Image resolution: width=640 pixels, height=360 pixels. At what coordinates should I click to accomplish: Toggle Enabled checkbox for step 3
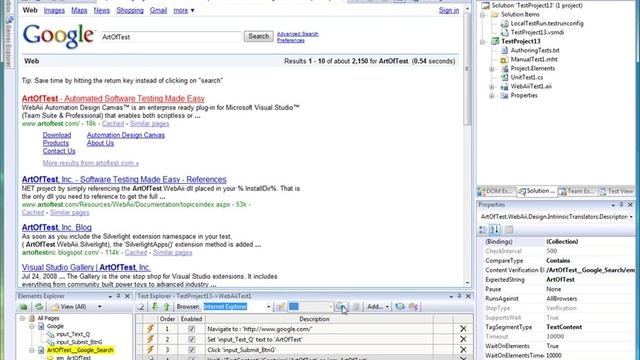(x=191, y=350)
